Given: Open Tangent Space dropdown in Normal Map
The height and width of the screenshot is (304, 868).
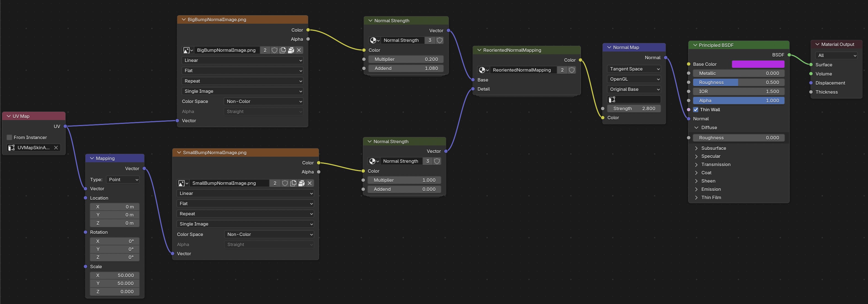Looking at the screenshot, I should (x=634, y=69).
